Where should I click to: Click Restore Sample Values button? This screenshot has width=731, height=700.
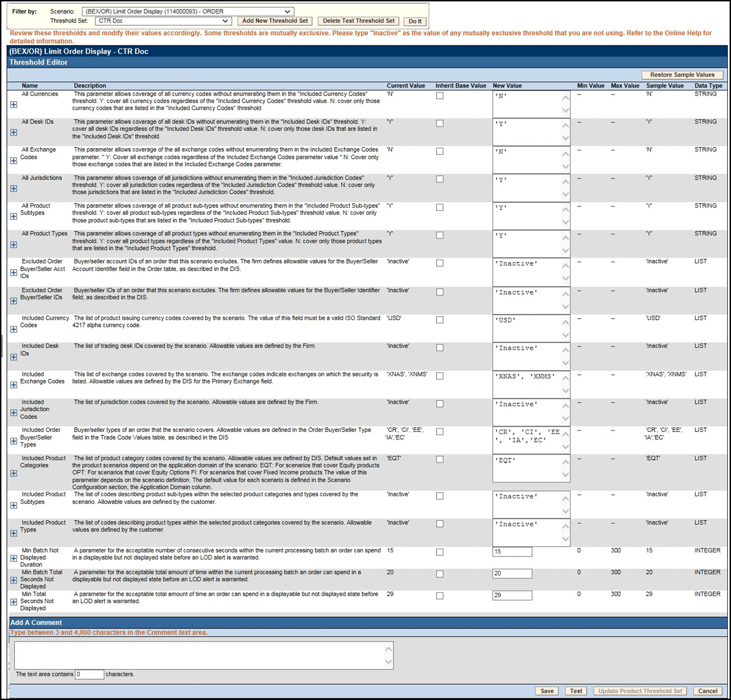(x=682, y=75)
